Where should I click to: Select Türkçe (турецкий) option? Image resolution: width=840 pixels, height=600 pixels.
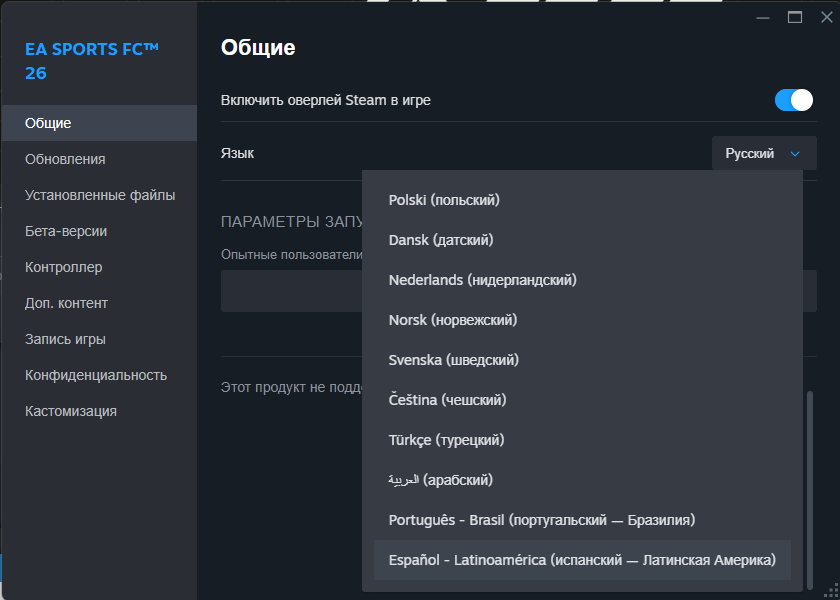point(446,440)
